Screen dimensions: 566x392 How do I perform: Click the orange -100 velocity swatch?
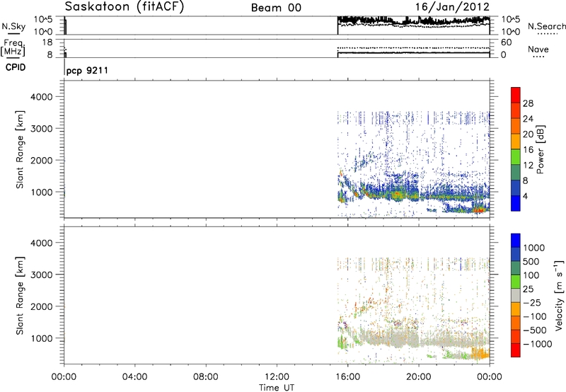(516, 309)
